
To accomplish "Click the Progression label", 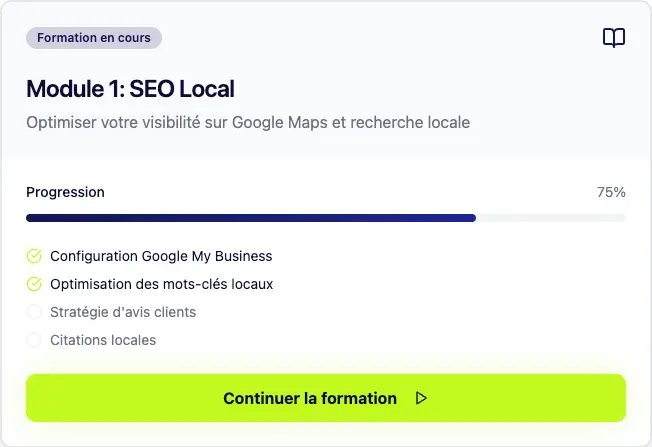I will 65,192.
